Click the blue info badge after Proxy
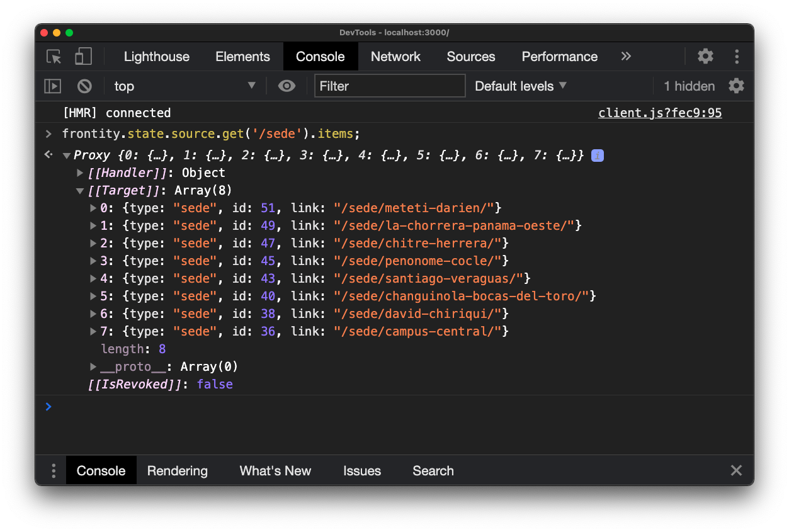This screenshot has width=789, height=532. point(598,156)
